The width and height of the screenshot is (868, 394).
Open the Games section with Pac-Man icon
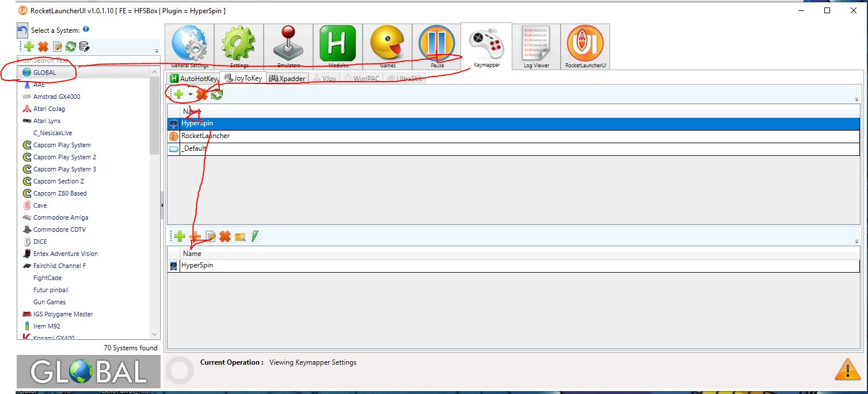[387, 46]
